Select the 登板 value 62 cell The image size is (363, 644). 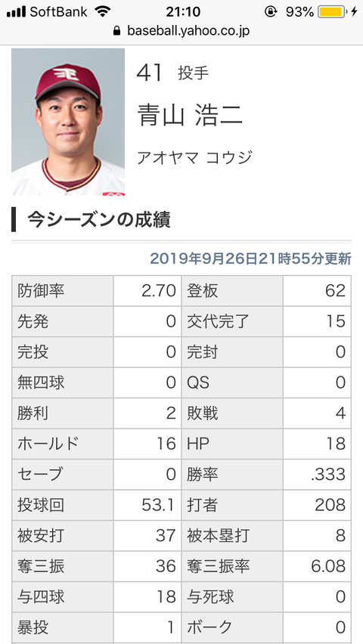(x=317, y=291)
